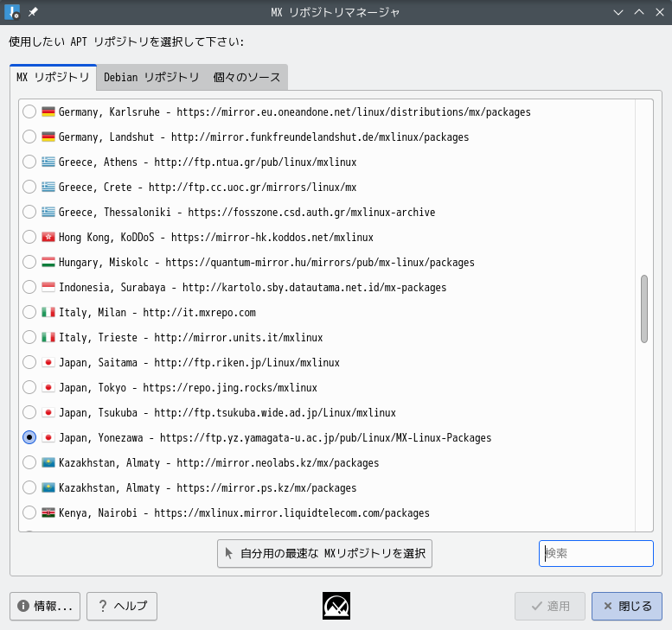Choose the Greece, Athens mirror radio button
Viewport: 672px width, 630px height.
point(29,162)
